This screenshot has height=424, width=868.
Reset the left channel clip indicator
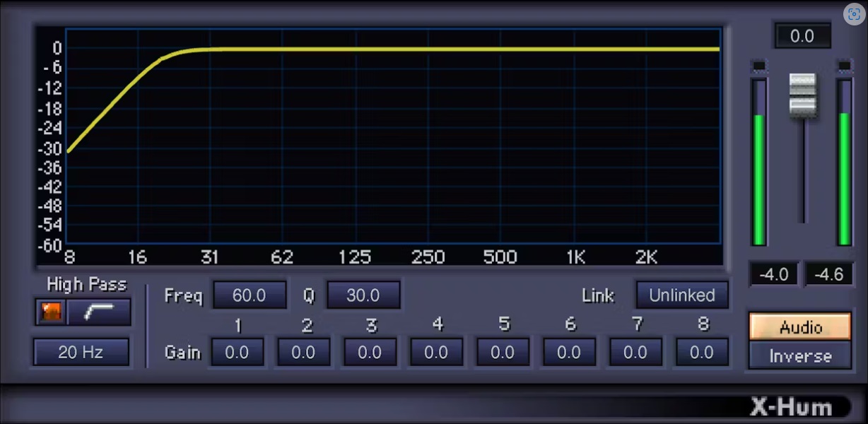pyautogui.click(x=759, y=66)
